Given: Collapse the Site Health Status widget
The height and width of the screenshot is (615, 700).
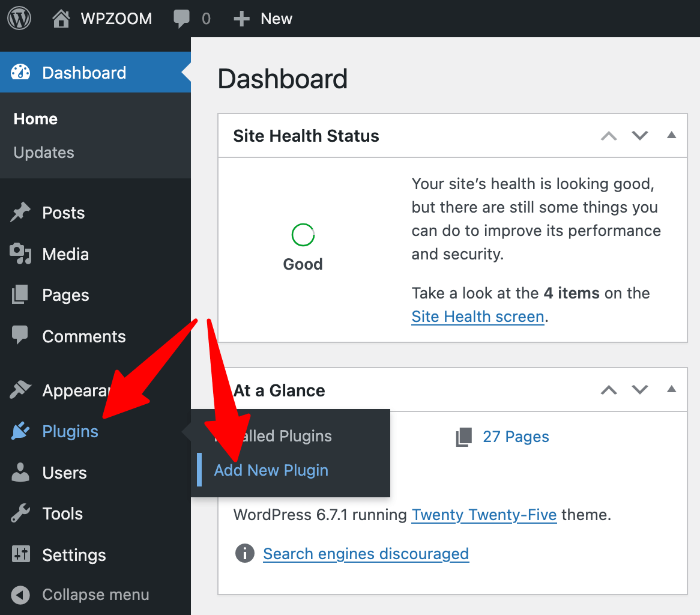Looking at the screenshot, I should [x=671, y=135].
